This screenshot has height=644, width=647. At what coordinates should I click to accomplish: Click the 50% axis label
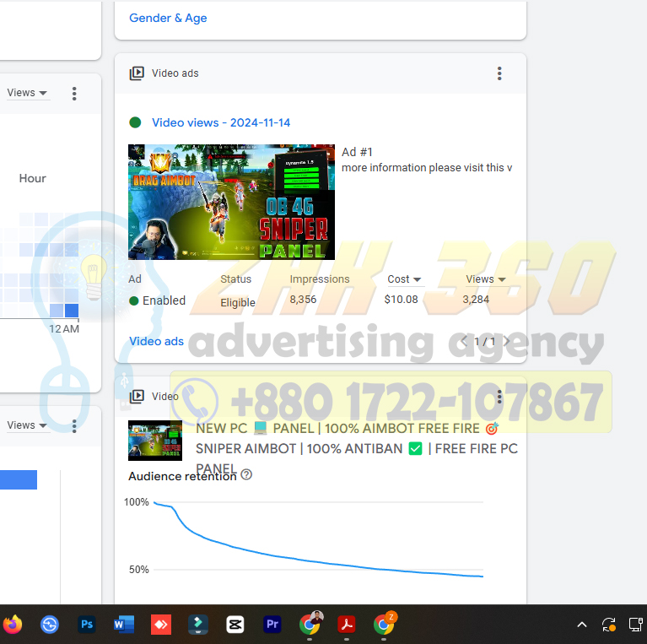pyautogui.click(x=138, y=570)
